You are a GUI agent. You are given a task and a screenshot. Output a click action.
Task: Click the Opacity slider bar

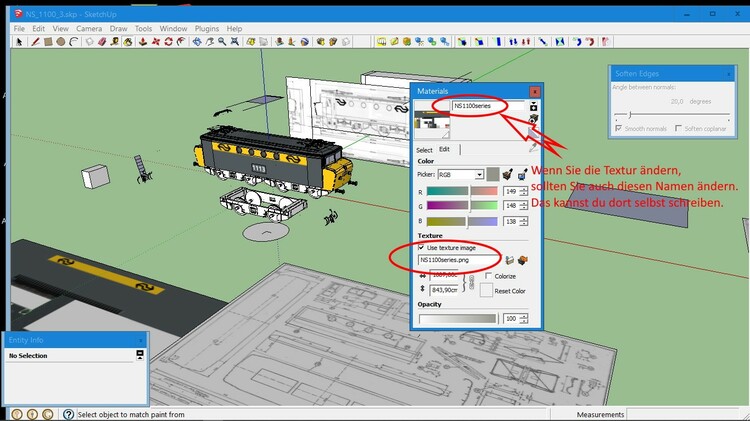pyautogui.click(x=457, y=319)
